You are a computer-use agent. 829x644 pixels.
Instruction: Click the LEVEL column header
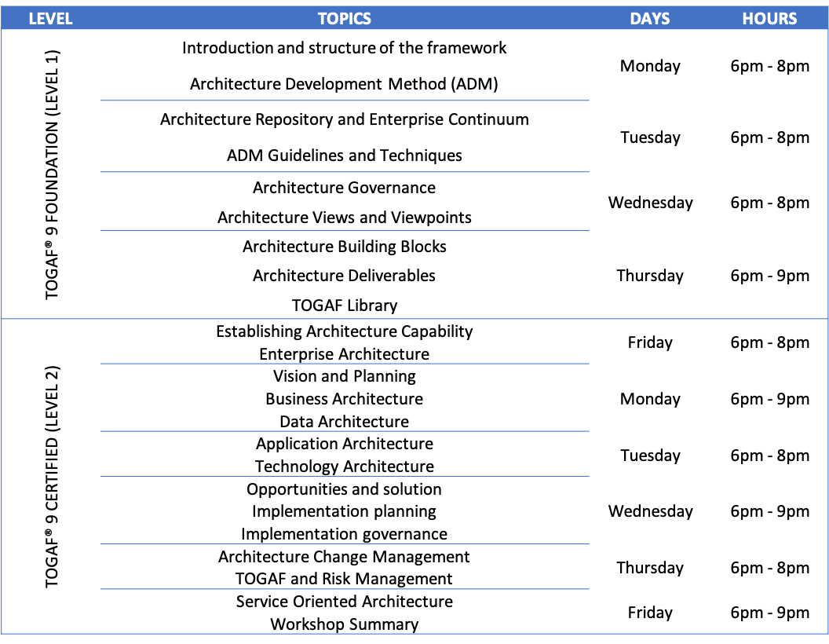pyautogui.click(x=50, y=19)
